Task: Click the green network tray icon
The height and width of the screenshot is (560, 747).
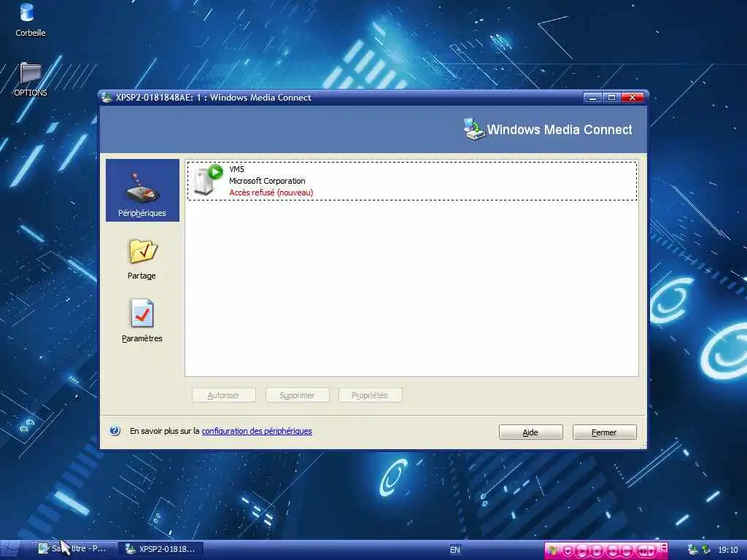Action: (x=706, y=550)
